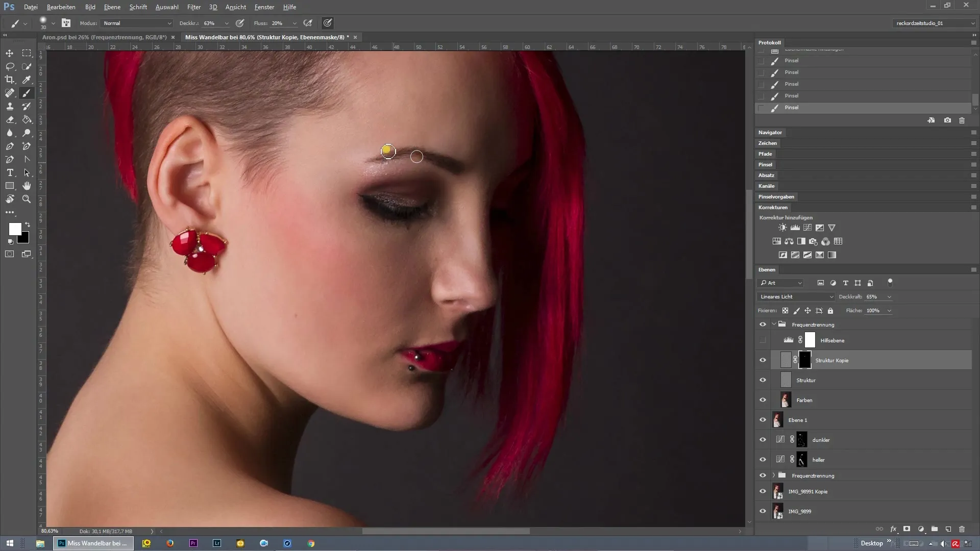Select the Paint Bucket tool
The width and height of the screenshot is (980, 551).
tap(27, 119)
